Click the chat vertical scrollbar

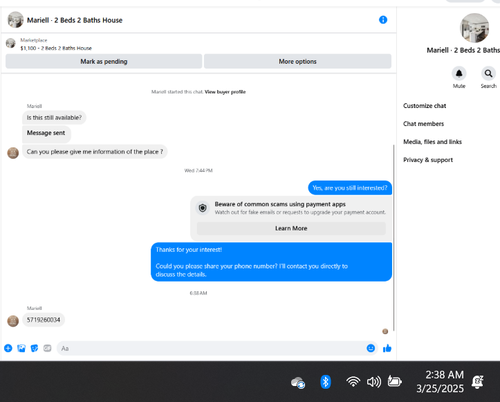pos(394,238)
